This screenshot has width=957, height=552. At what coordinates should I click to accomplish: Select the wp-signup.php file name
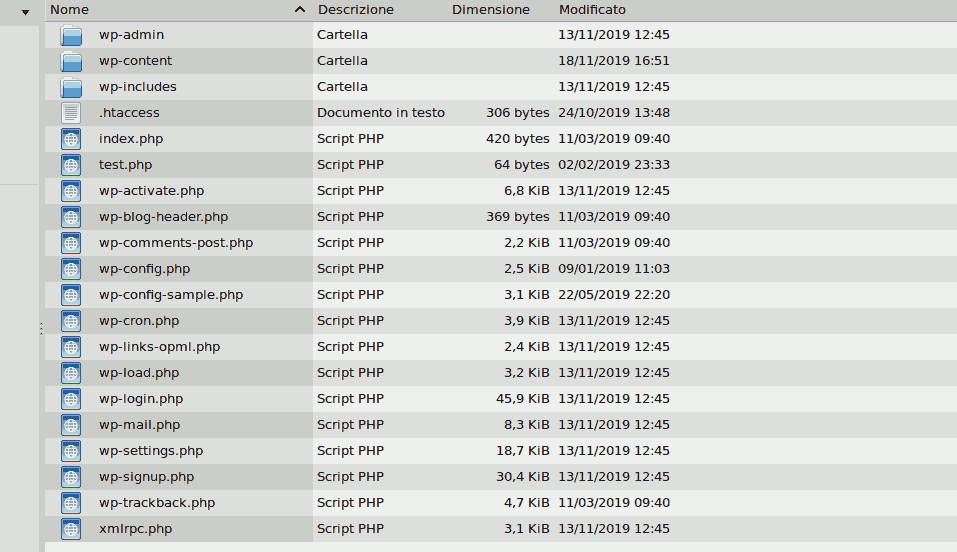(x=146, y=476)
